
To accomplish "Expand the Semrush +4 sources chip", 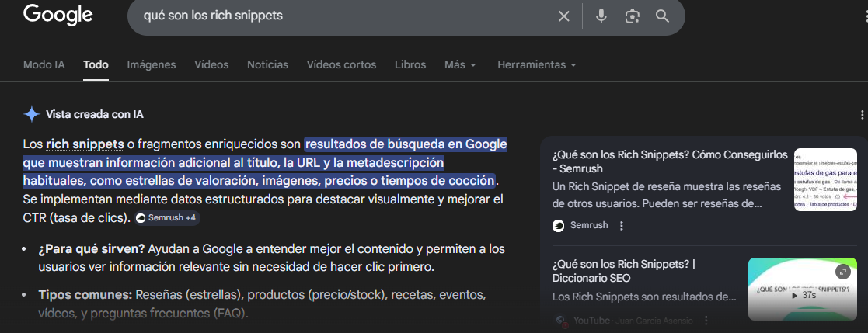I will click(167, 218).
